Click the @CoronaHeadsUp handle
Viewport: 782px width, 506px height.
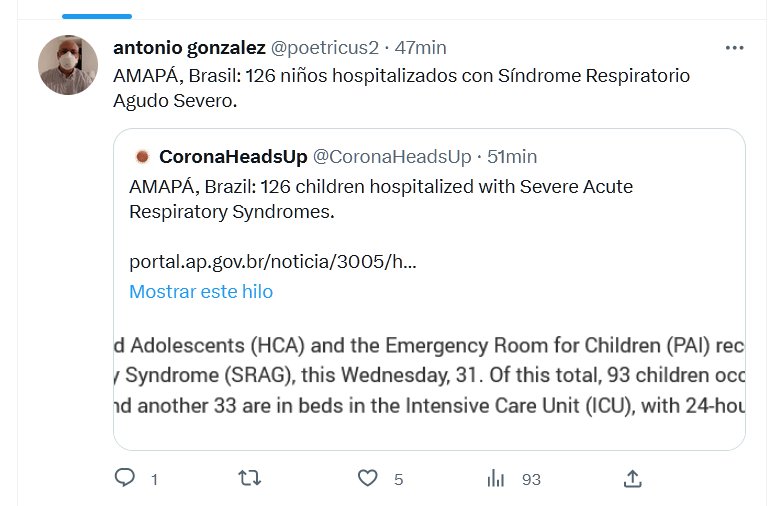click(x=392, y=156)
